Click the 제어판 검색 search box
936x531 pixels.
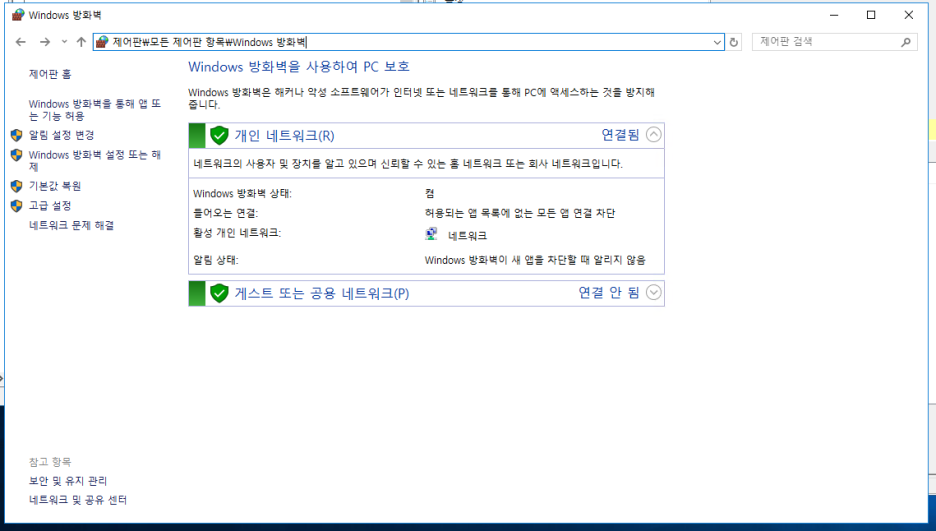834,42
